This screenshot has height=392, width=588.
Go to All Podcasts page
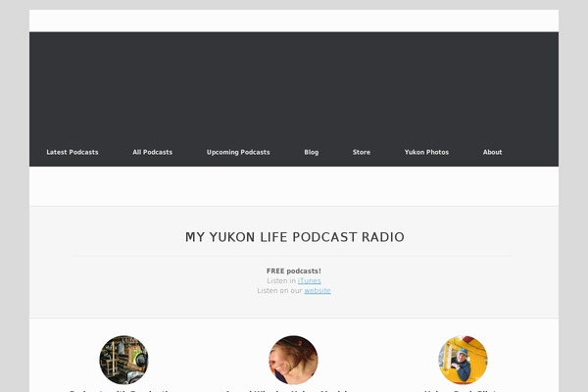[152, 152]
